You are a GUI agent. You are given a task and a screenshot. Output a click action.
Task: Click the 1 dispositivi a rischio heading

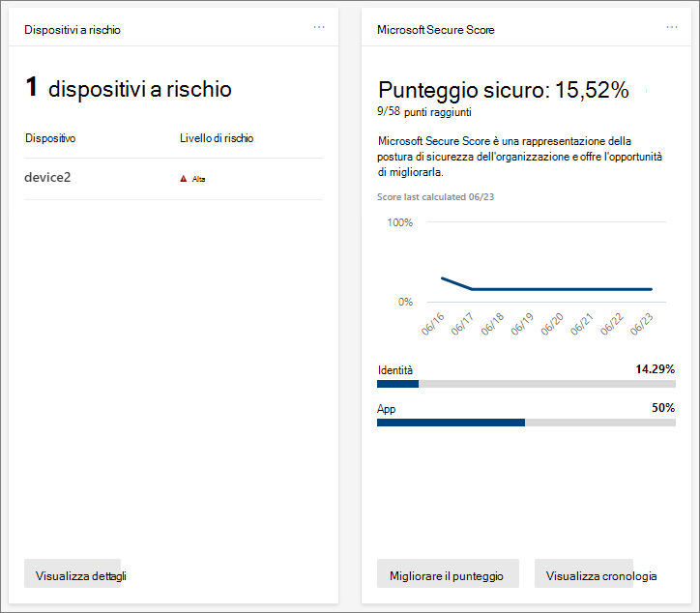[129, 88]
